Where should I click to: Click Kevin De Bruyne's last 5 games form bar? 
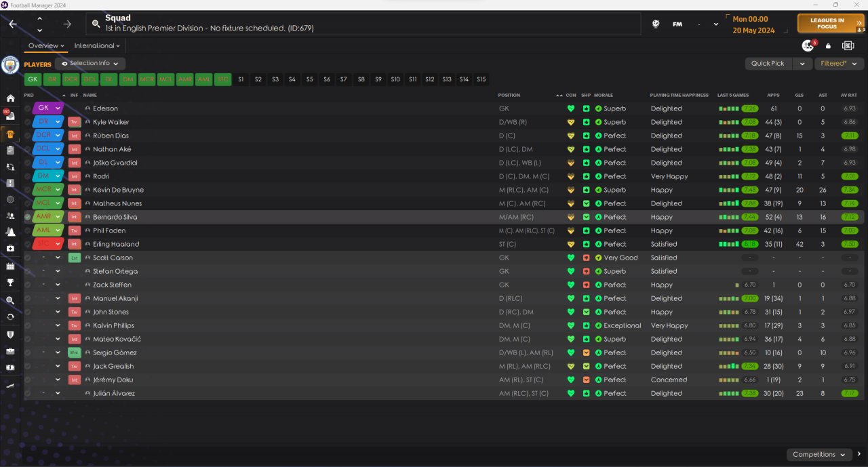730,190
